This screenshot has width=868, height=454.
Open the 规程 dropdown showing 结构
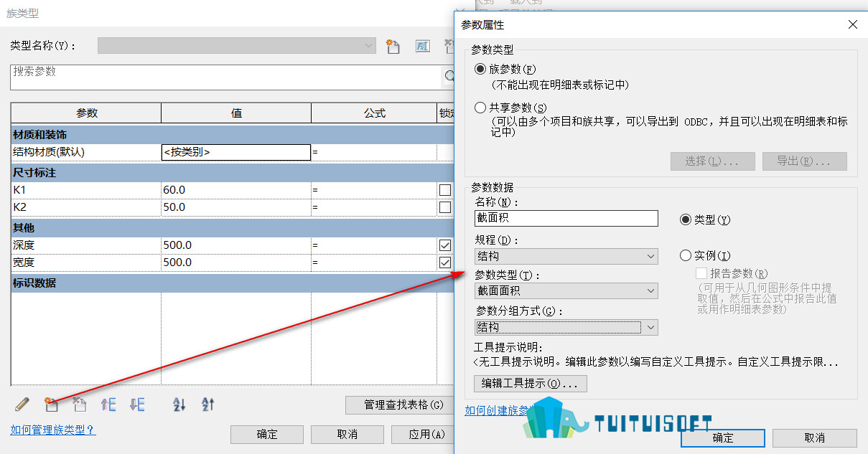tap(566, 256)
